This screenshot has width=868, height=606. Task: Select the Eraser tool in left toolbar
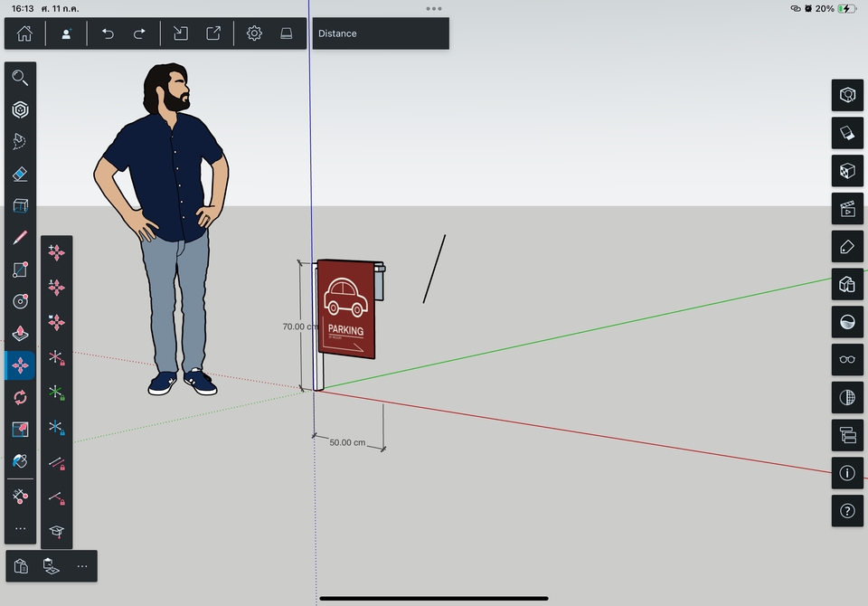click(x=20, y=174)
